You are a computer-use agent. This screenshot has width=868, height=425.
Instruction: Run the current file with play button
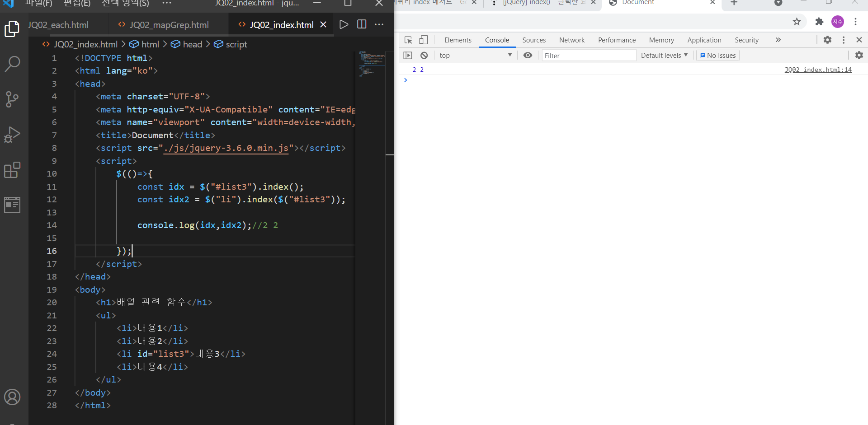[x=344, y=24]
